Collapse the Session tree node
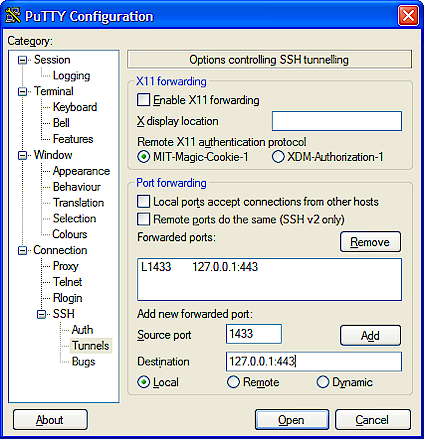Screen dimensions: 425x440 22,60
